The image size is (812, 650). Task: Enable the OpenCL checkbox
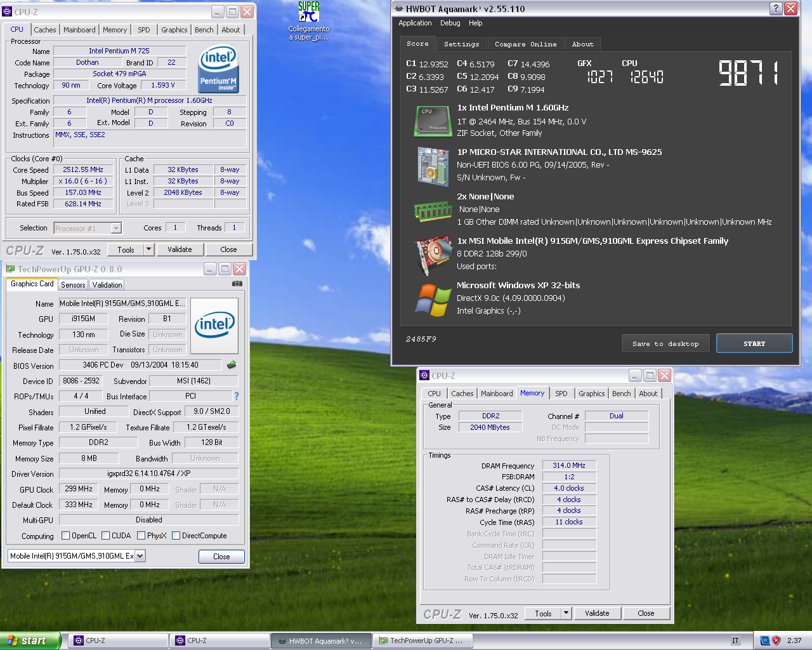[x=65, y=536]
